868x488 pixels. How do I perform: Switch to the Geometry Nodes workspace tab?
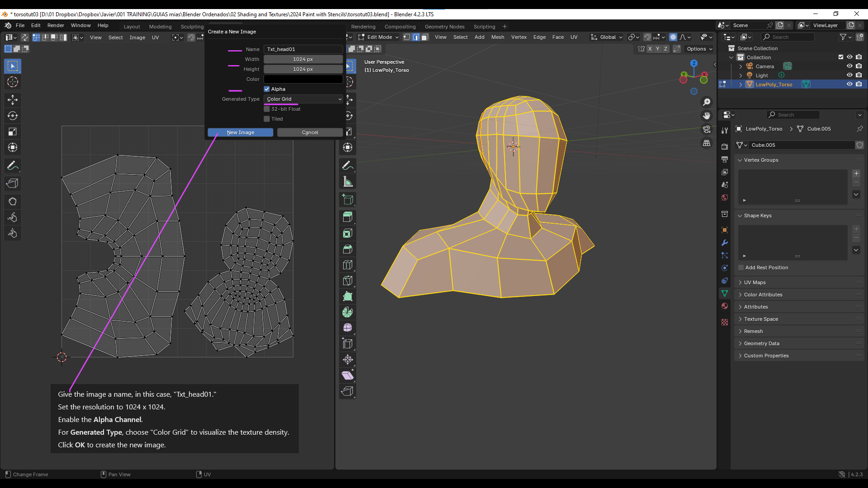(x=444, y=27)
